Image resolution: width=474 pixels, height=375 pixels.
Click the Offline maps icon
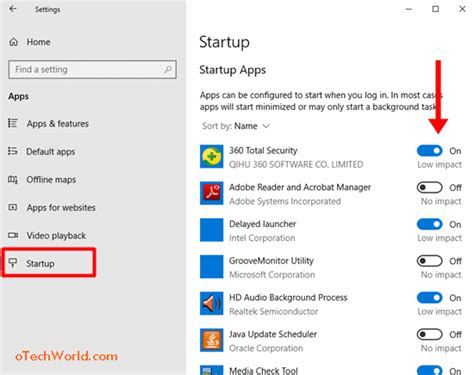pos(13,179)
